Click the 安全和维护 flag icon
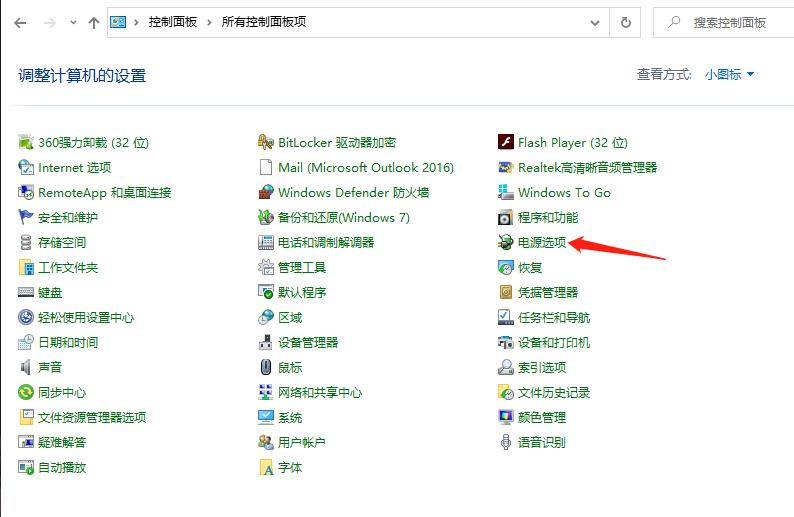Screen dimensions: 794x517 (x=25, y=217)
